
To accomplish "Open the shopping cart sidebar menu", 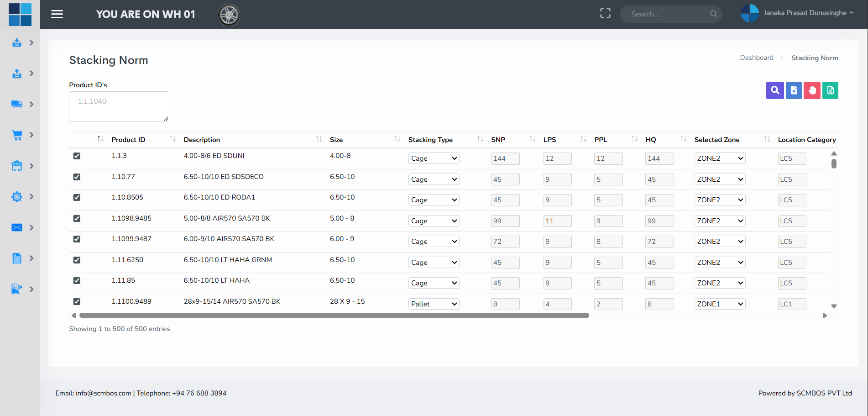I will tap(17, 135).
